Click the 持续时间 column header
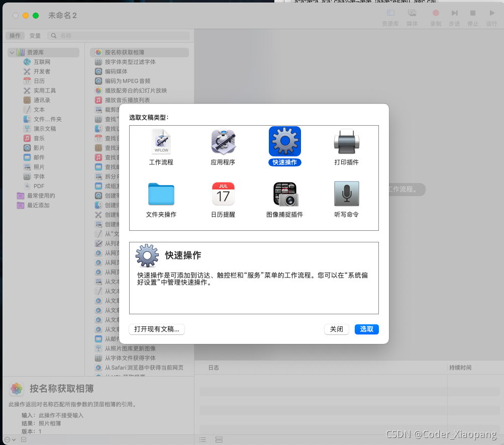Viewport: 504px width, 445px height. [x=460, y=368]
